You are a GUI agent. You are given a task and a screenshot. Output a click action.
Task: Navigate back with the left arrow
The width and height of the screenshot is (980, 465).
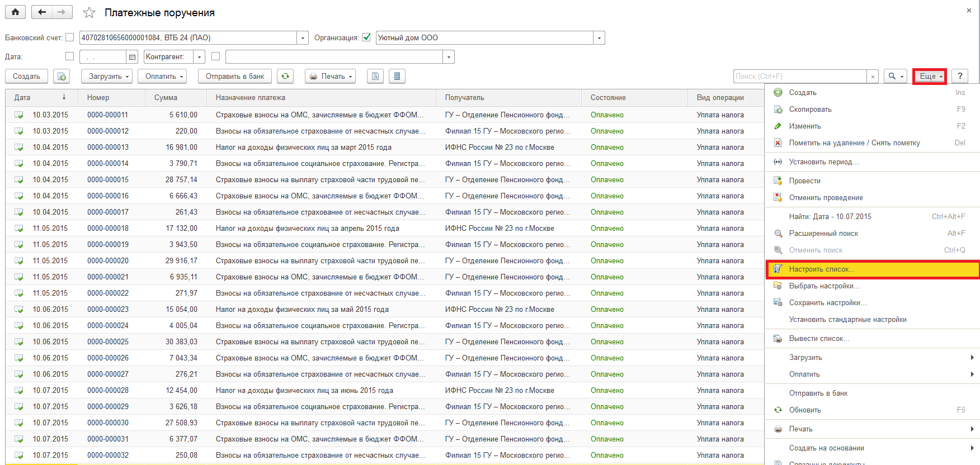[x=42, y=12]
